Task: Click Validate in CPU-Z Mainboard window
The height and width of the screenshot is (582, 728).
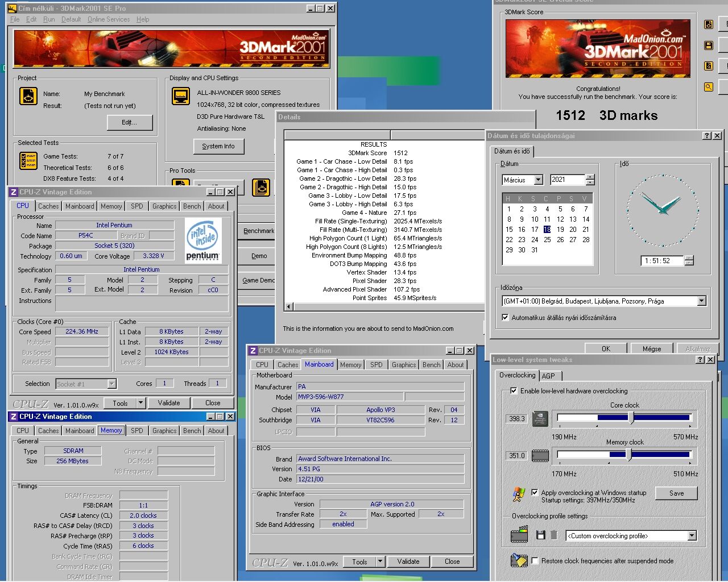Action: click(408, 562)
